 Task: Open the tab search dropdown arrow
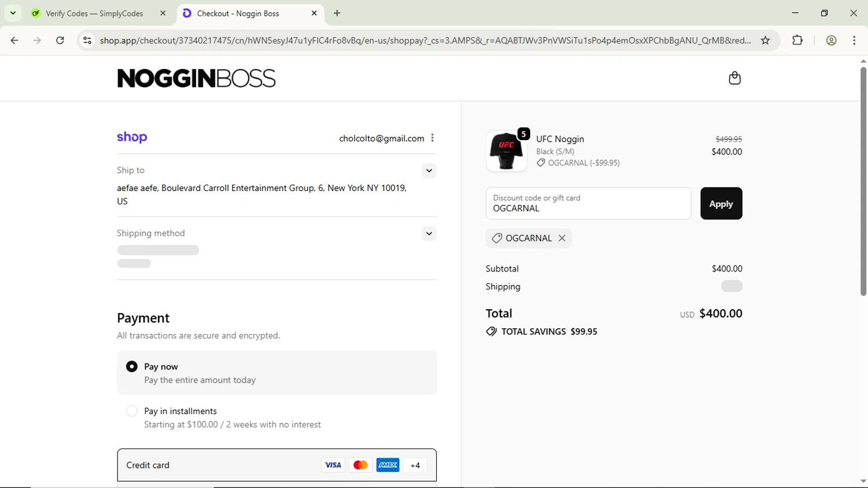tap(13, 13)
